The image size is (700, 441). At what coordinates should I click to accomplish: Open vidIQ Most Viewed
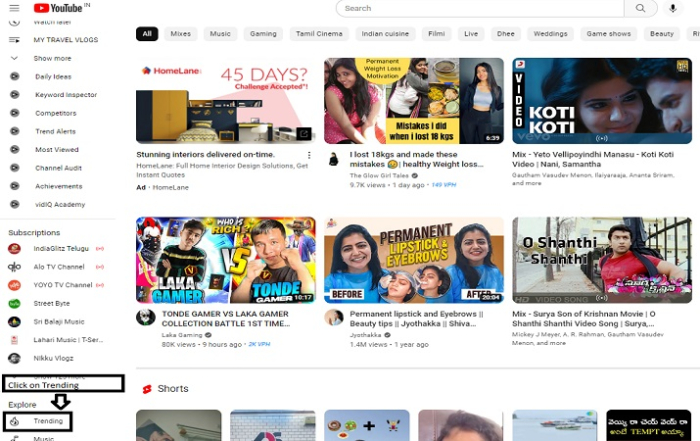point(57,150)
